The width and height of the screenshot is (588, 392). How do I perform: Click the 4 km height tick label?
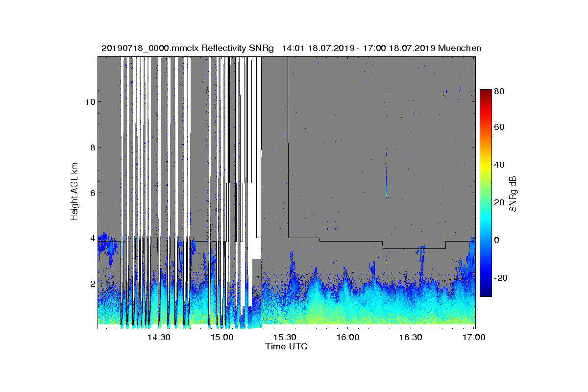coord(91,239)
